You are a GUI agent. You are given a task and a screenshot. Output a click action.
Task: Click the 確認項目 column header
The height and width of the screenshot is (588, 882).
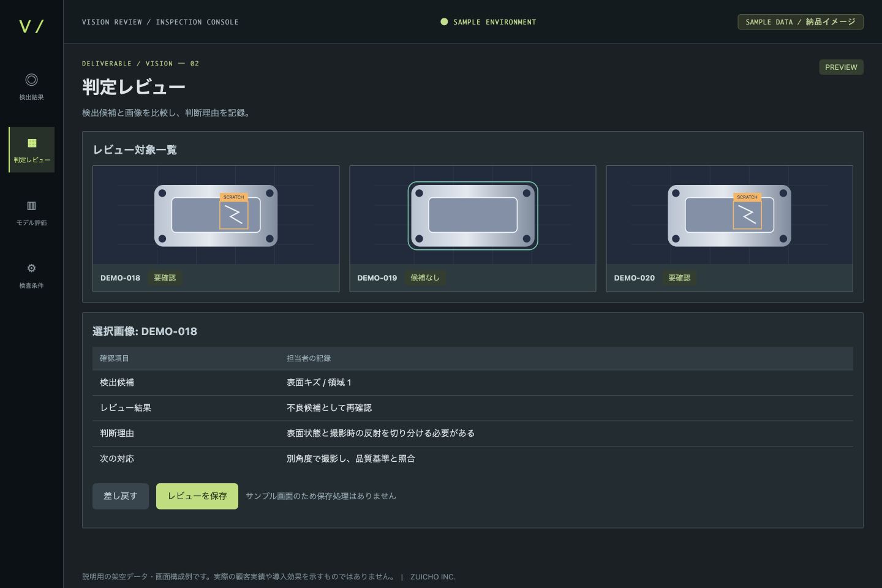click(115, 358)
